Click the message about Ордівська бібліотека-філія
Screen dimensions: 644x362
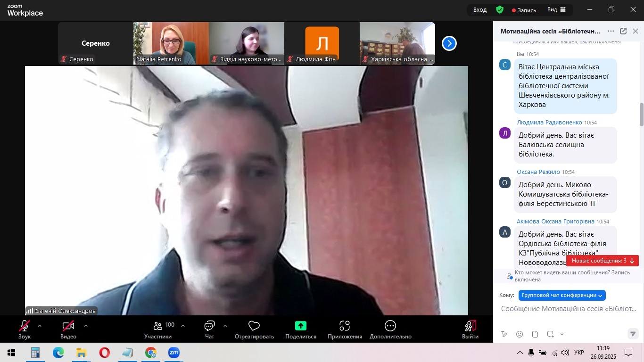(565, 247)
